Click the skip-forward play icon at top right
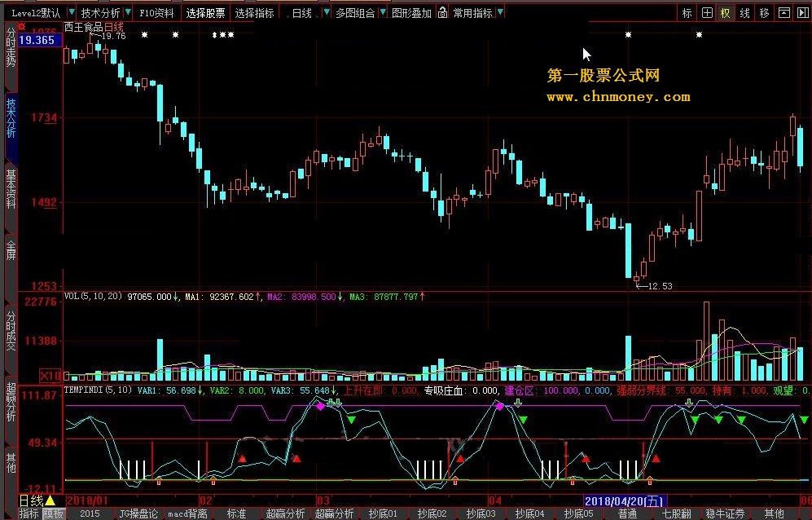This screenshot has width=812, height=520. (803, 13)
